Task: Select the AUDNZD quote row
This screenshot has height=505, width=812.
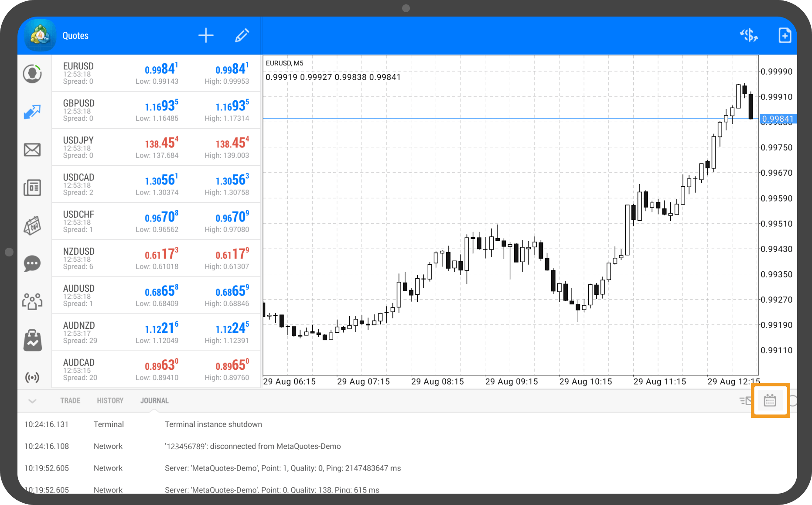Action: [x=156, y=333]
